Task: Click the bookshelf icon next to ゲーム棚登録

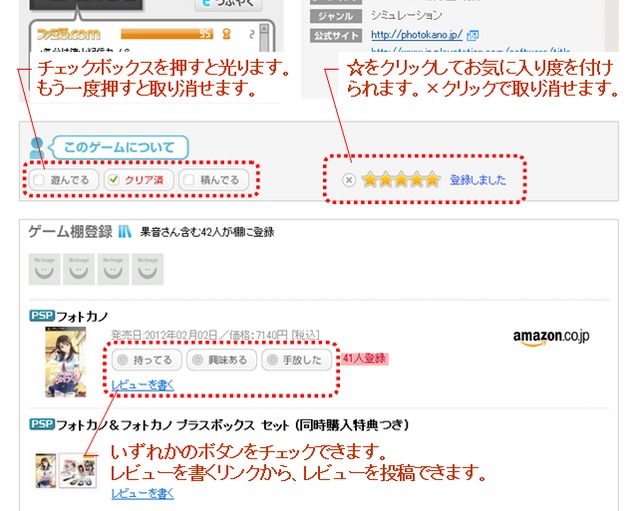Action: coord(124,232)
